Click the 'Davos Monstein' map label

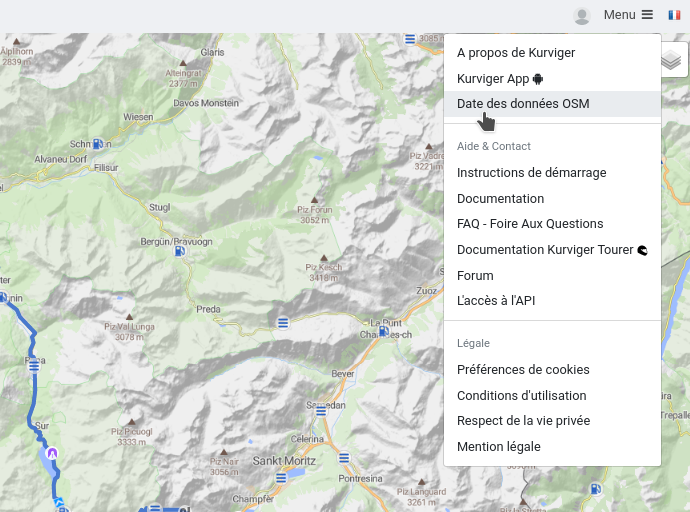tap(206, 103)
